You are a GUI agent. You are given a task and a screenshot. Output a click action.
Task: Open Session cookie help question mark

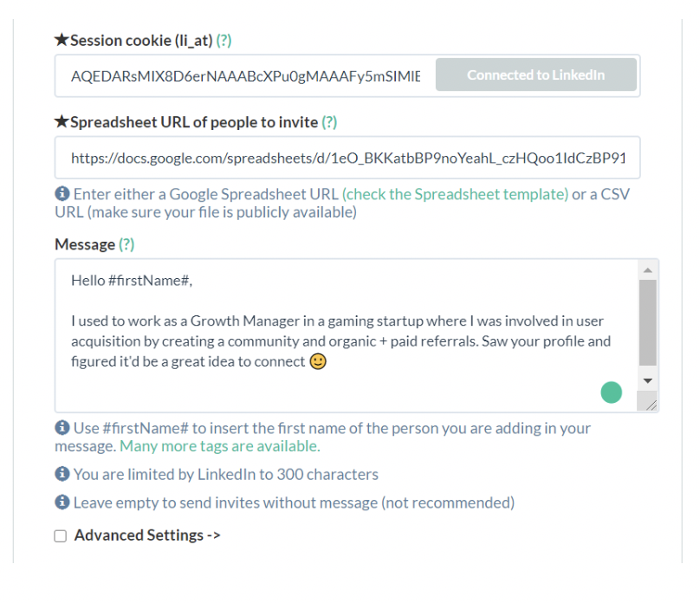tap(224, 41)
